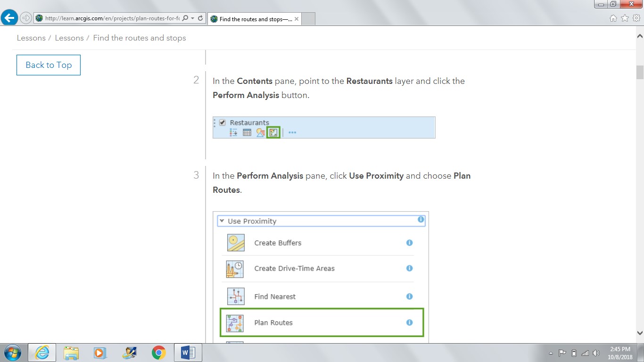Click the Create Drive-Time Areas tool icon
The image size is (644, 362).
coord(235,269)
